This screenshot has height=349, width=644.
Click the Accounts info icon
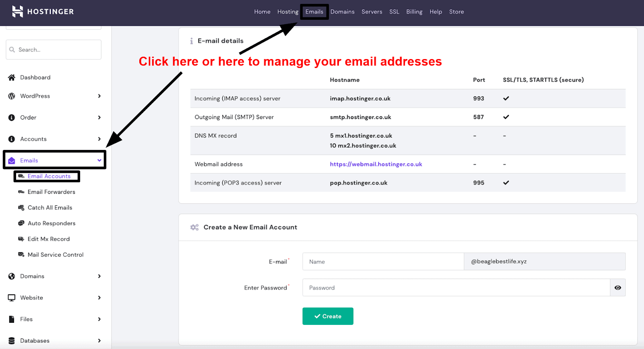pyautogui.click(x=12, y=139)
